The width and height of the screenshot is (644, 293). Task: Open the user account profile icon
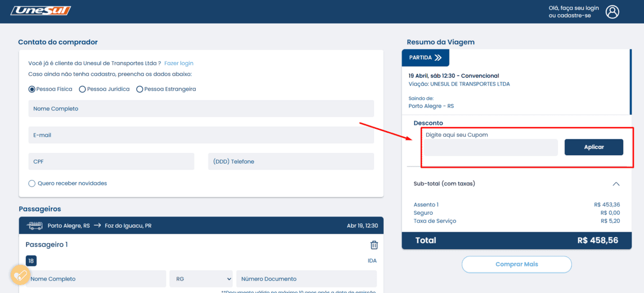612,12
